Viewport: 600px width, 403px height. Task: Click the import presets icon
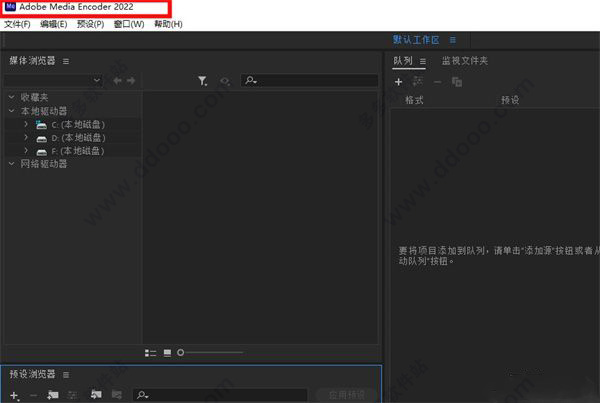point(96,394)
